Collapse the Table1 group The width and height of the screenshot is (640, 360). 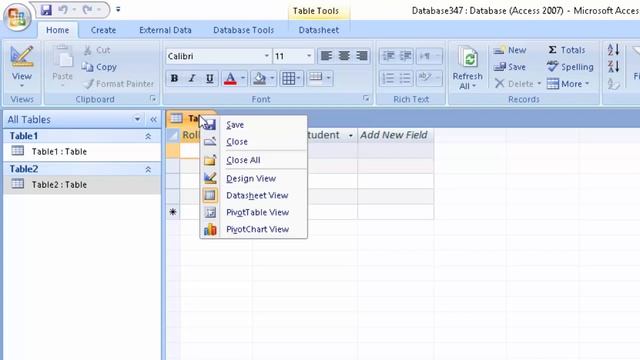(148, 136)
